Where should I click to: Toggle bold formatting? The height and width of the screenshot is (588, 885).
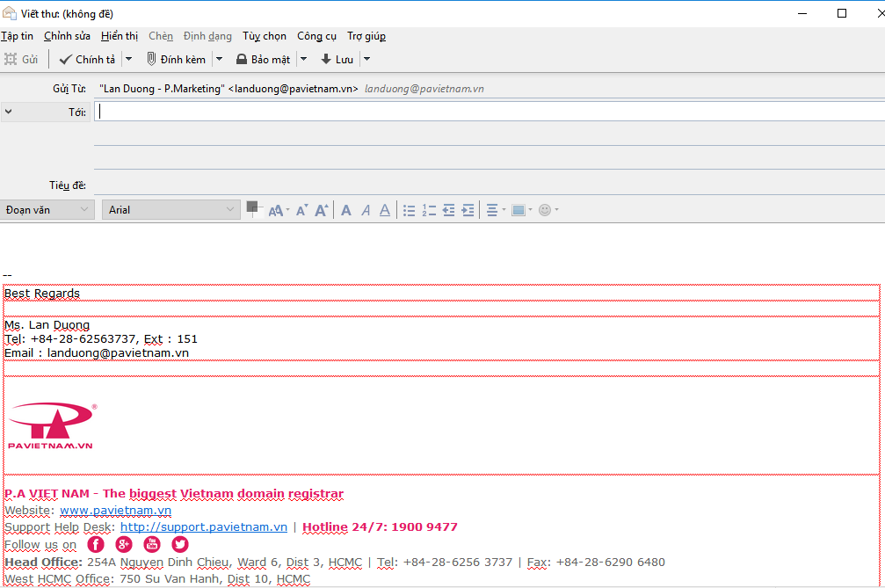346,210
